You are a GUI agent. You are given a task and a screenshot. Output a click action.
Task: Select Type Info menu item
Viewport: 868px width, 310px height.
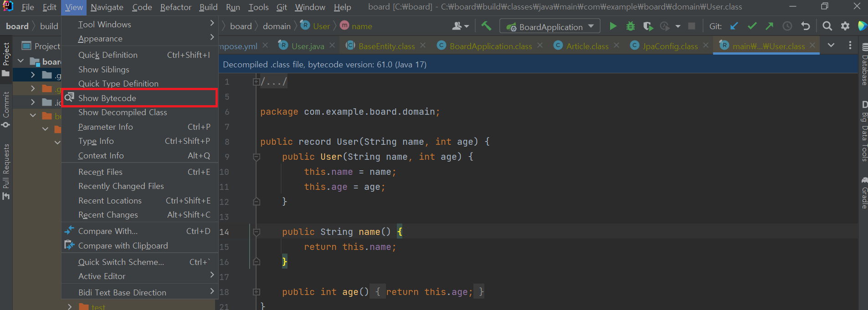pos(139,141)
